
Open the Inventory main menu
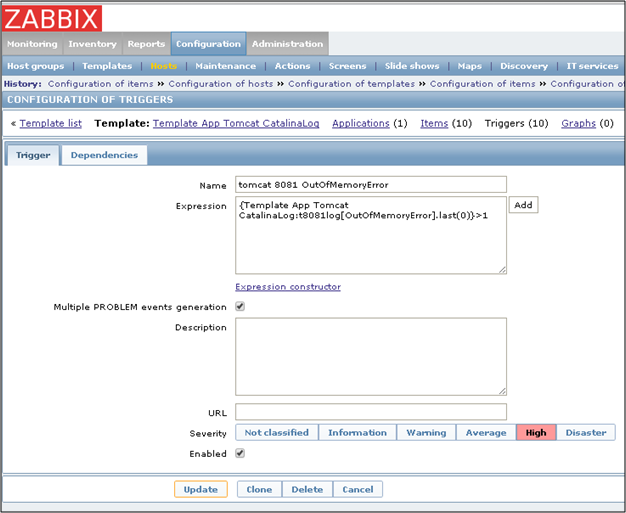92,44
